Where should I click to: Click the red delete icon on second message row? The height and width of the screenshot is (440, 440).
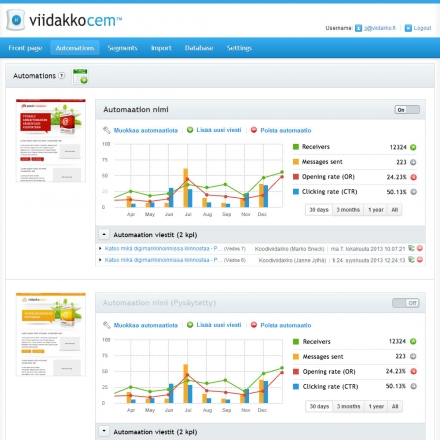[x=420, y=259]
